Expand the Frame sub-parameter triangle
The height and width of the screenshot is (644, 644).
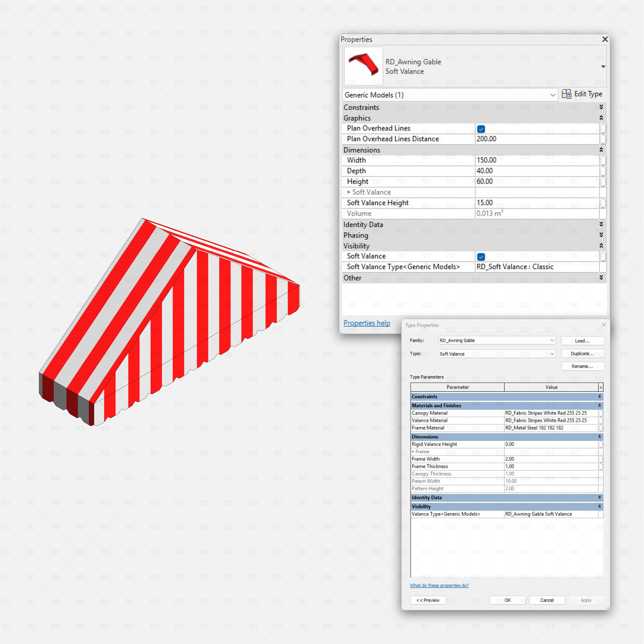tap(413, 452)
